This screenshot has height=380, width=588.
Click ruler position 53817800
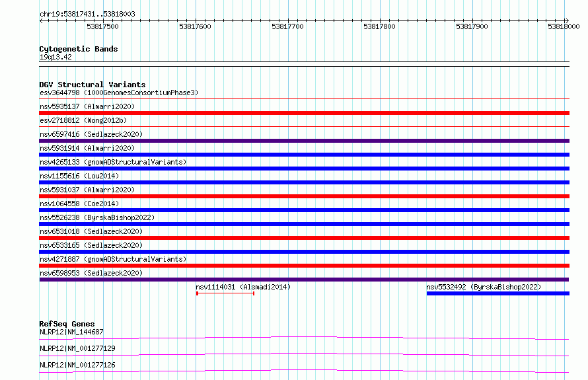pos(379,26)
